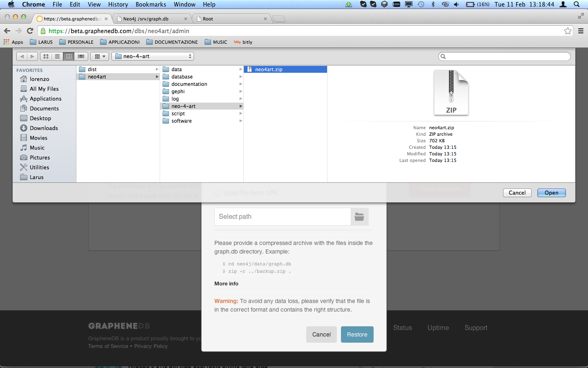Go back in the file dialog

22,56
